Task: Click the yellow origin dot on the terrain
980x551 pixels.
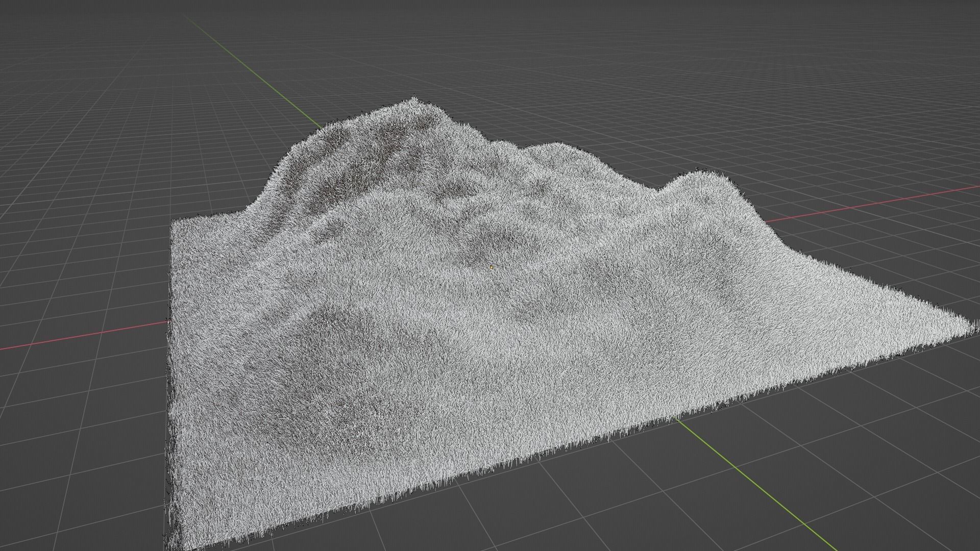Action: [492, 267]
